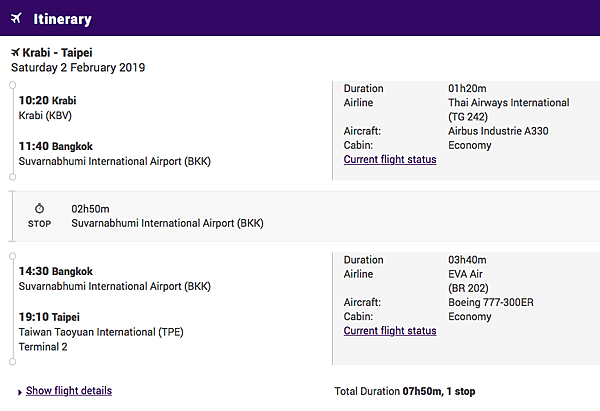Image resolution: width=600 pixels, height=411 pixels.
Task: Open Current flight status for Thai Airways TG 242
Action: click(x=390, y=160)
